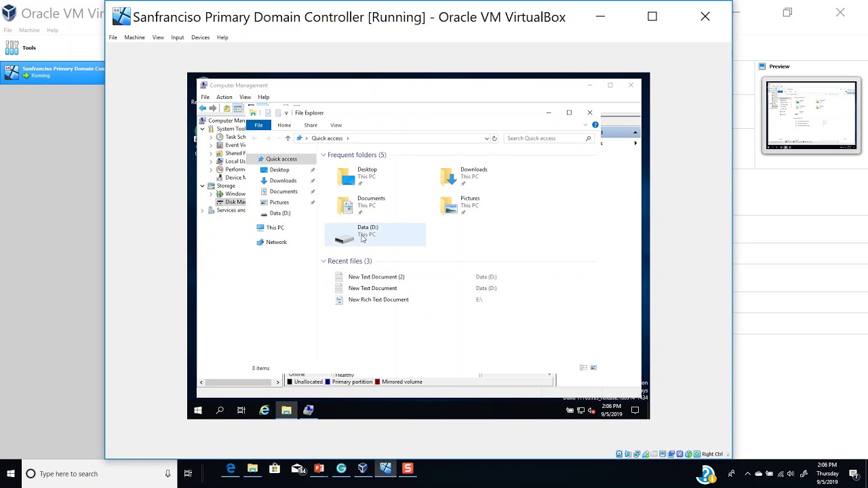Open New Text Document (2) recent file
Image resolution: width=868 pixels, height=488 pixels.
click(376, 277)
